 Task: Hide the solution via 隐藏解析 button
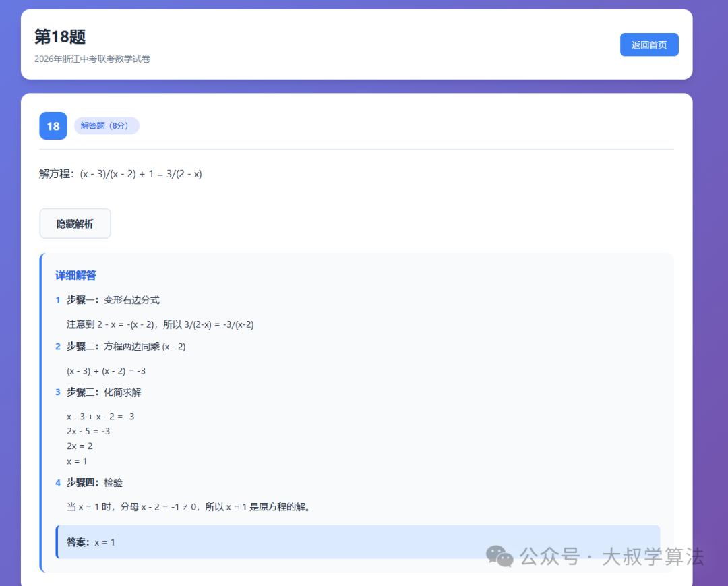(75, 223)
